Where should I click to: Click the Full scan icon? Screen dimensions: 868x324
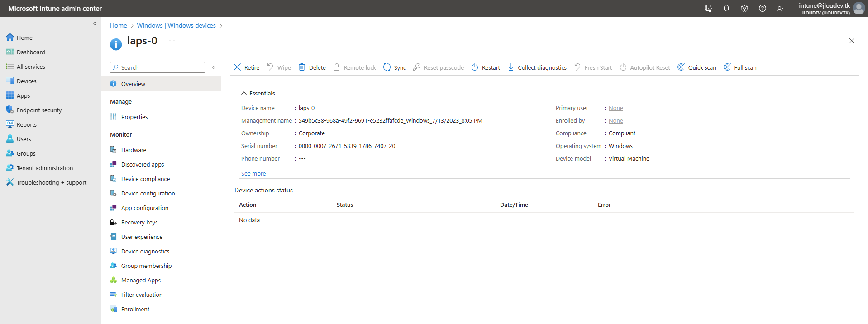pyautogui.click(x=727, y=67)
